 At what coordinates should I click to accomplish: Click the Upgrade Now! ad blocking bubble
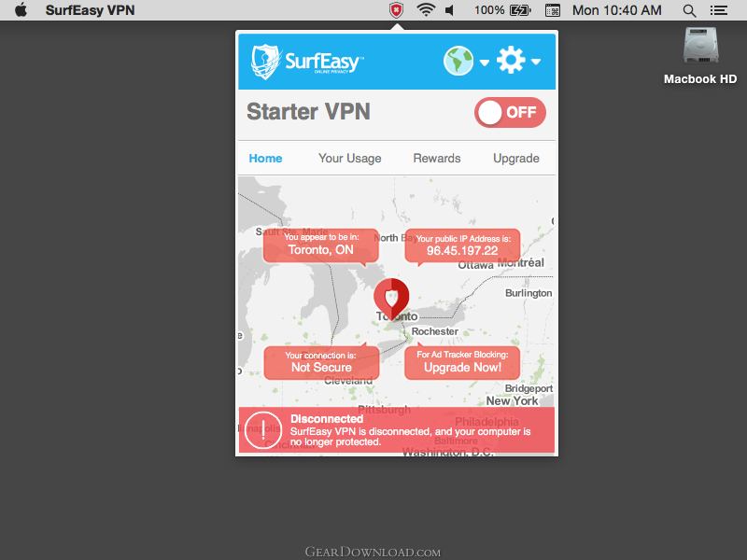pyautogui.click(x=462, y=362)
